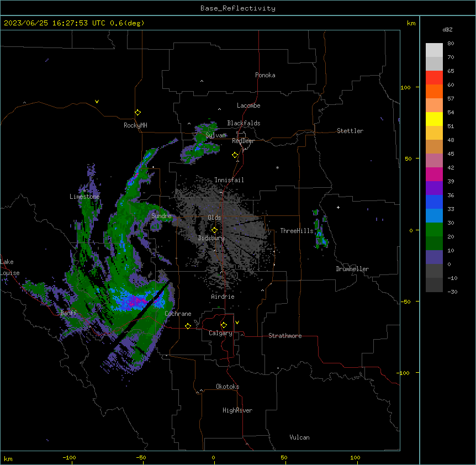Screen dimensions: 476x465
Task: Select the magenta 39-42 dBZ legend swatch
Action: click(x=434, y=174)
